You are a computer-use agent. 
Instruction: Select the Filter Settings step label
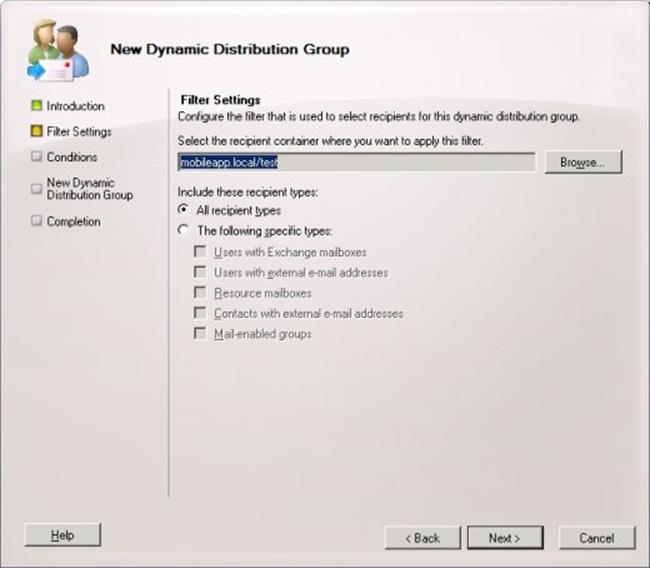79,132
